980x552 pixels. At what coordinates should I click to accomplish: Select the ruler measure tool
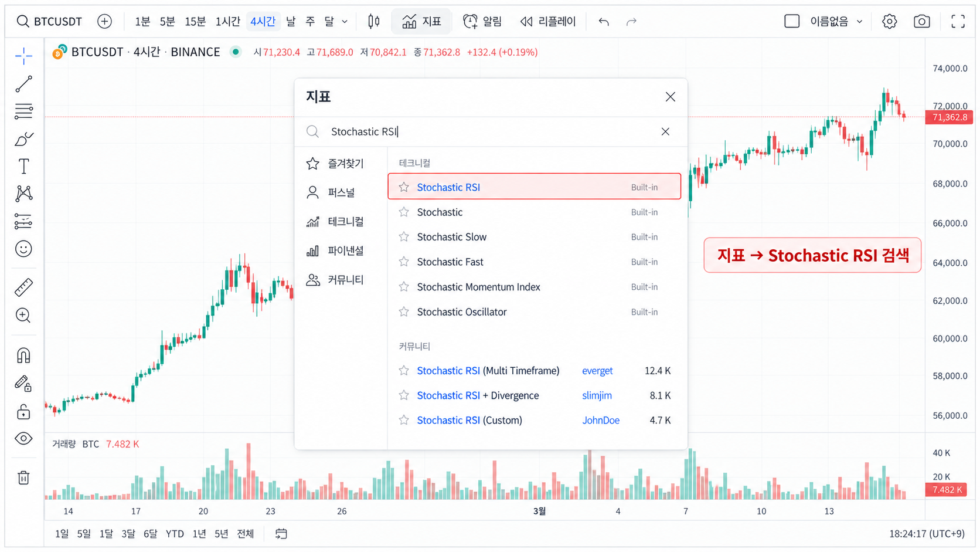coord(23,287)
